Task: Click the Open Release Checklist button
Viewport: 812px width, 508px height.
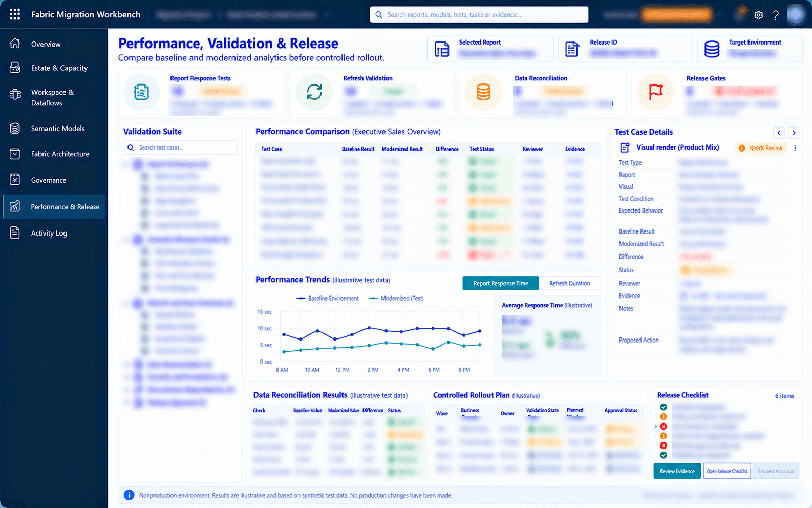Action: (x=727, y=471)
